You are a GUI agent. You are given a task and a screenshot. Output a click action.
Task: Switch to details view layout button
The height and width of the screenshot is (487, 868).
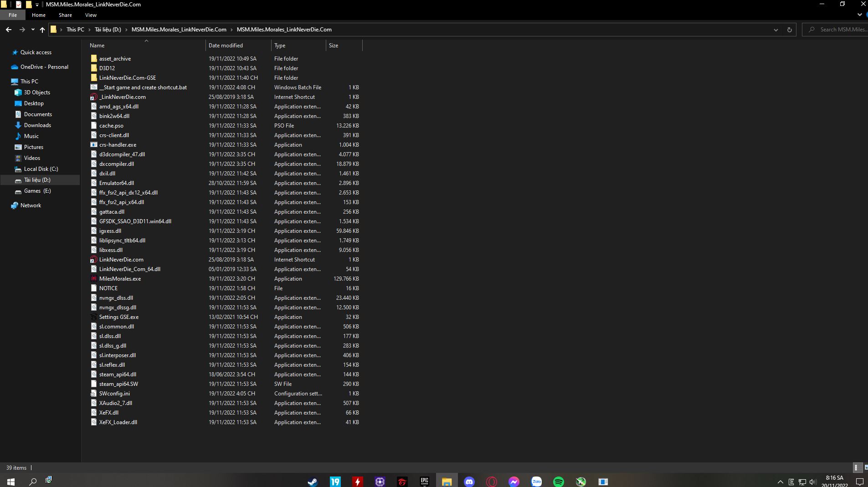pyautogui.click(x=856, y=467)
